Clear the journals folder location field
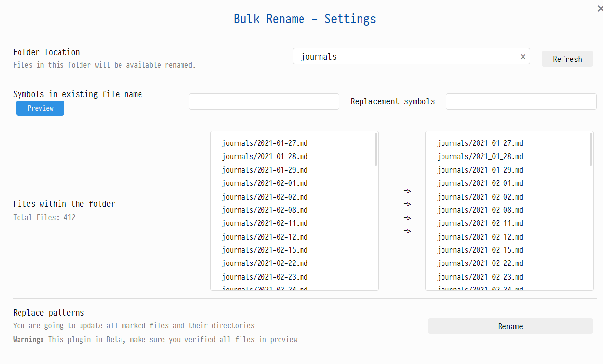 click(523, 57)
